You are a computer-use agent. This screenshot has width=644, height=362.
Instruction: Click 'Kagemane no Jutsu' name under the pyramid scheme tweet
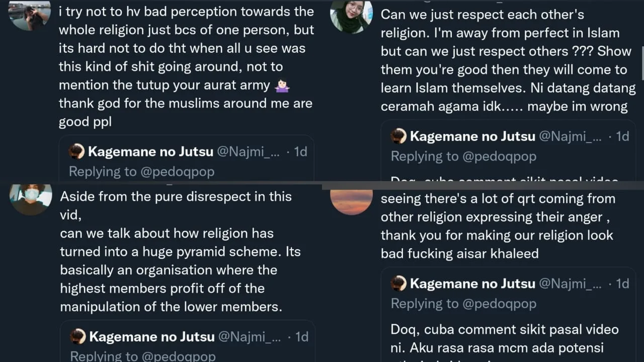coord(152,336)
